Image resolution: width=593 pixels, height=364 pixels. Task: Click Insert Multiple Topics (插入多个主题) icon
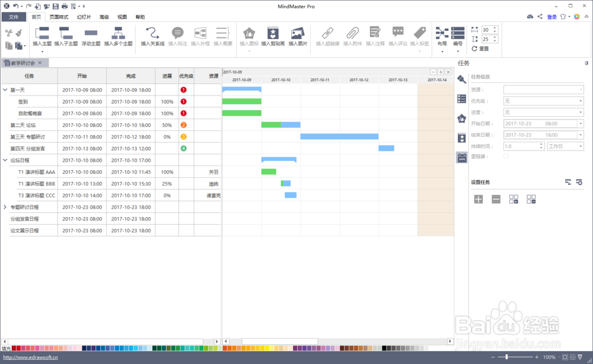[x=118, y=34]
